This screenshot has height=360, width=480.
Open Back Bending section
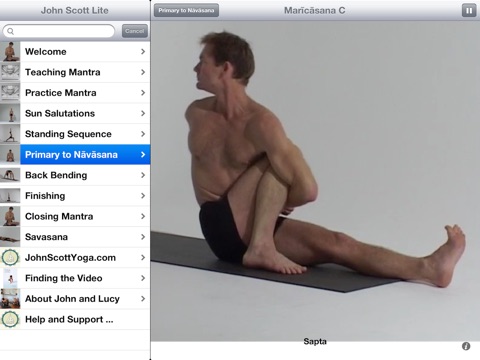point(75,175)
